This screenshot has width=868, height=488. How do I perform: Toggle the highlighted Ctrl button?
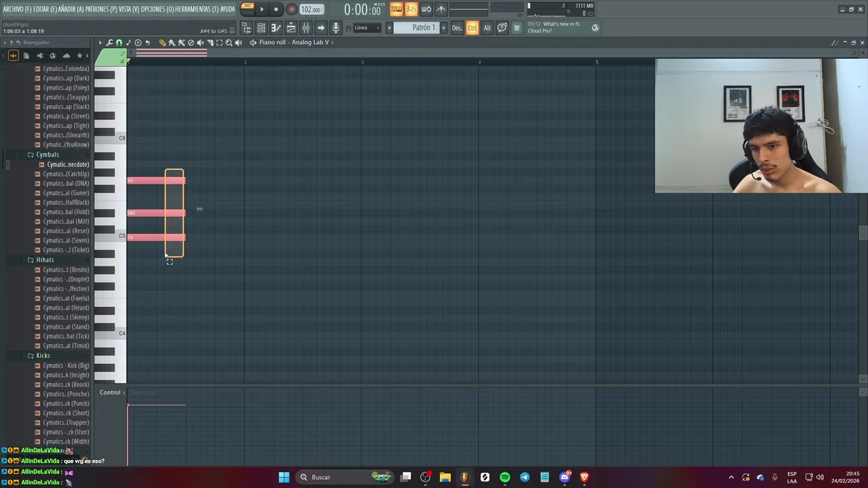[x=472, y=28]
